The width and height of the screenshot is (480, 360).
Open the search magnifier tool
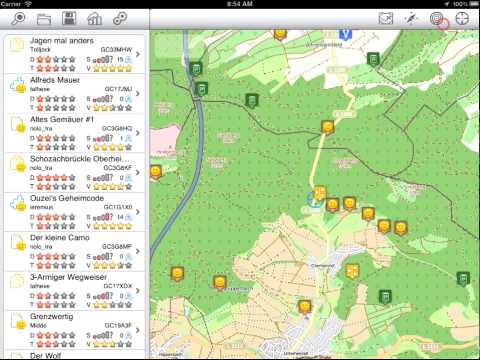pyautogui.click(x=18, y=19)
